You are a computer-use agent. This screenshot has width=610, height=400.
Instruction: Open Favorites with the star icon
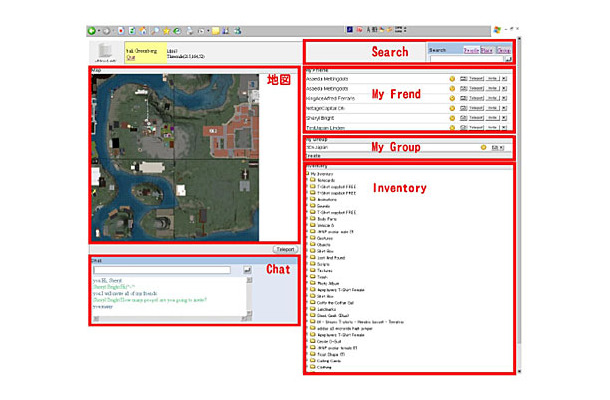166,31
